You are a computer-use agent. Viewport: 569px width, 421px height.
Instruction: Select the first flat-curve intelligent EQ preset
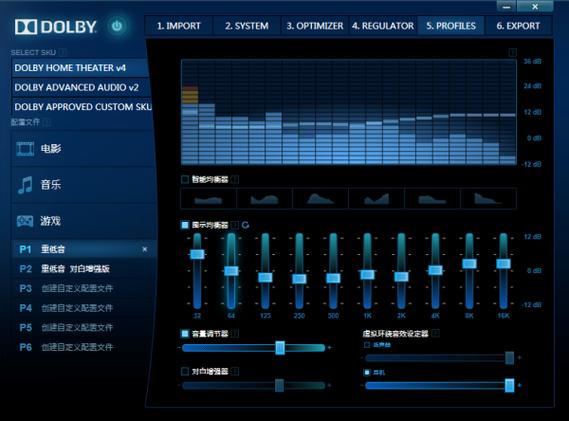pos(208,199)
